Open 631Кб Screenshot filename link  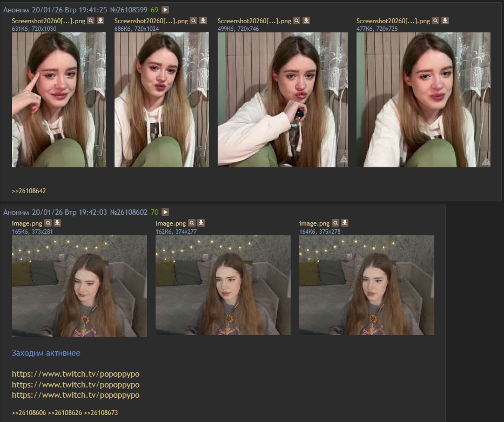49,21
